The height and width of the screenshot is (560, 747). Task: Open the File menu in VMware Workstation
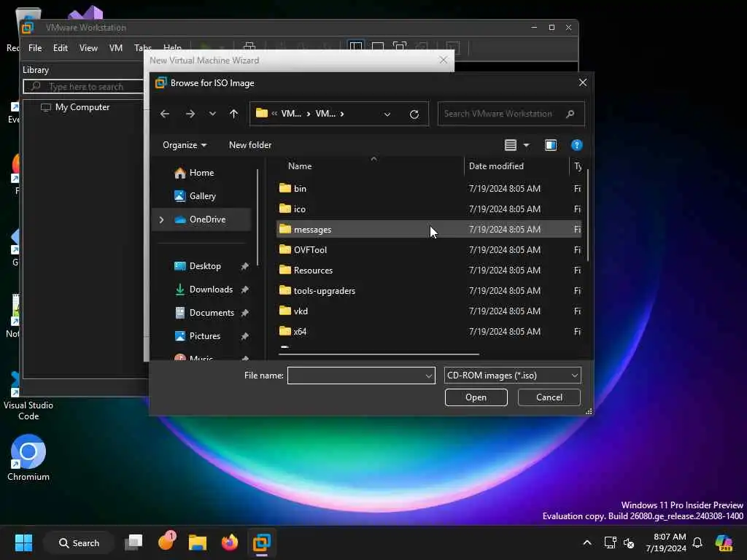click(x=35, y=48)
